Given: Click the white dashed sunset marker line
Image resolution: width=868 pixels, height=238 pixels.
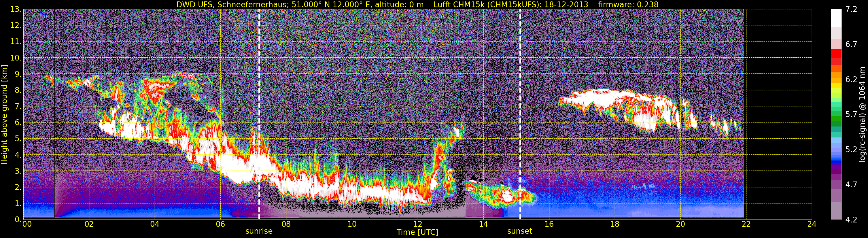Looking at the screenshot, I should coord(520,114).
